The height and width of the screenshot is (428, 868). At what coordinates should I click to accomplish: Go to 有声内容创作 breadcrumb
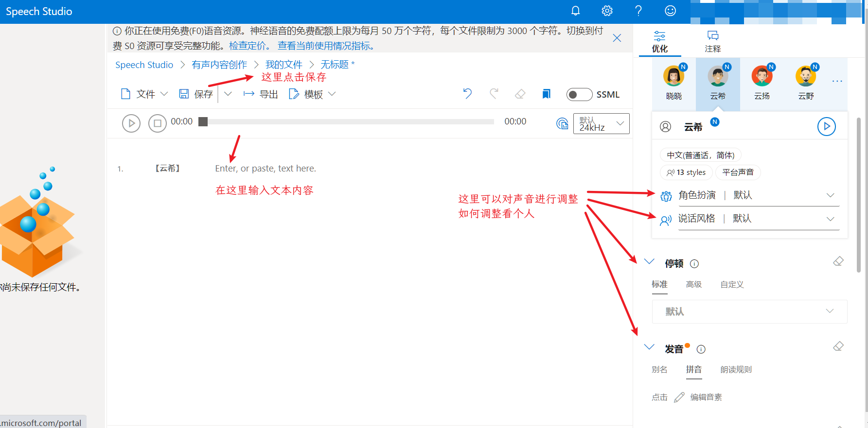point(219,65)
